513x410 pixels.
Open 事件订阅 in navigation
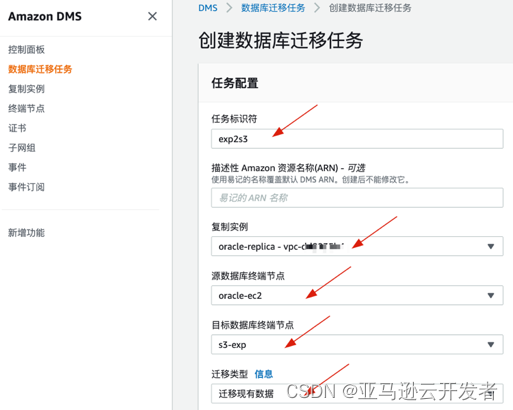(x=26, y=187)
